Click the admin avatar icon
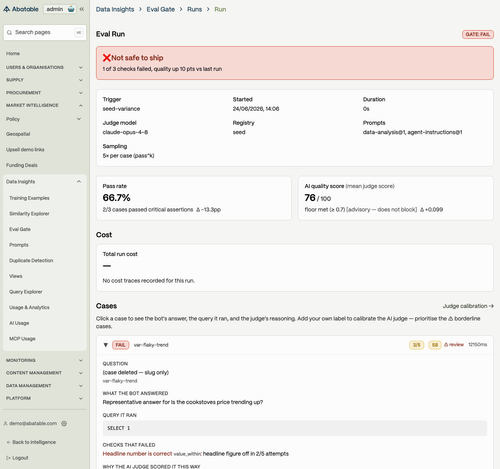This screenshot has height=469, width=500. tap(71, 9)
